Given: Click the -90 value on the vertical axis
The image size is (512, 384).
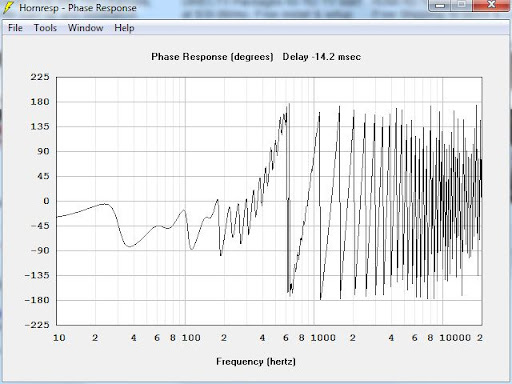Looking at the screenshot, I should (x=40, y=251).
